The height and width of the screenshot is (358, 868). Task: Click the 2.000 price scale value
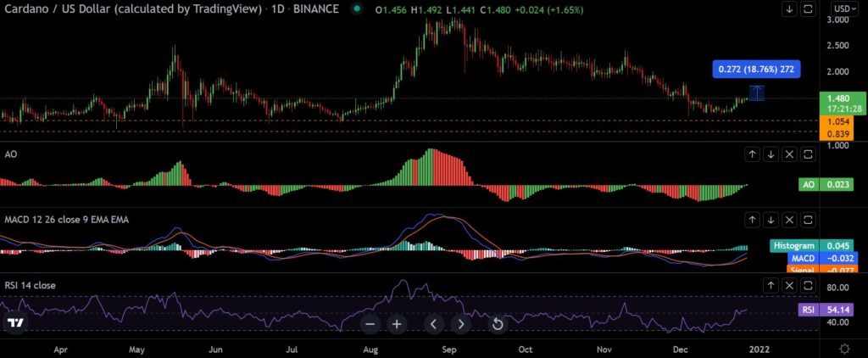pyautogui.click(x=837, y=71)
